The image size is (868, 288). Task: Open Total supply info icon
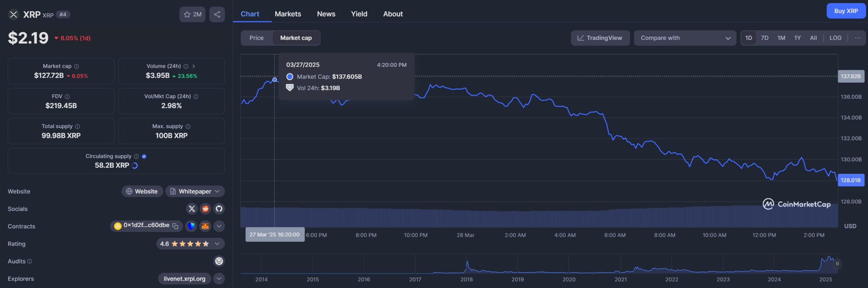(77, 126)
